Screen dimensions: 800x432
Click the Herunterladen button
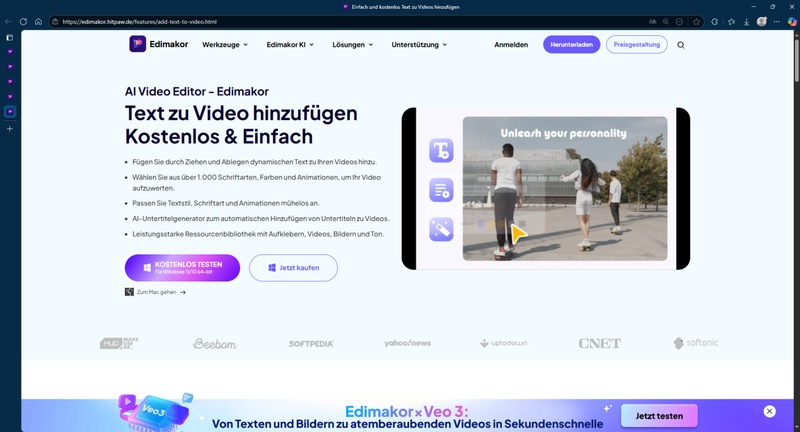[571, 44]
